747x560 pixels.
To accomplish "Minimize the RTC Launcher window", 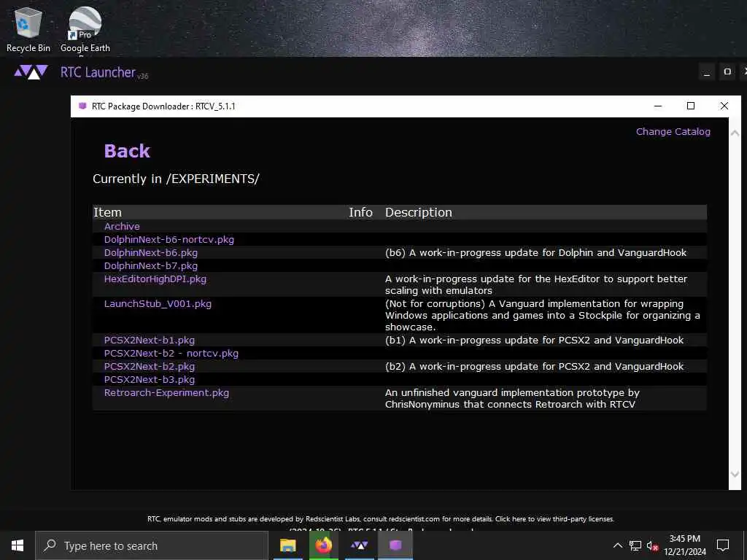I will pos(706,72).
